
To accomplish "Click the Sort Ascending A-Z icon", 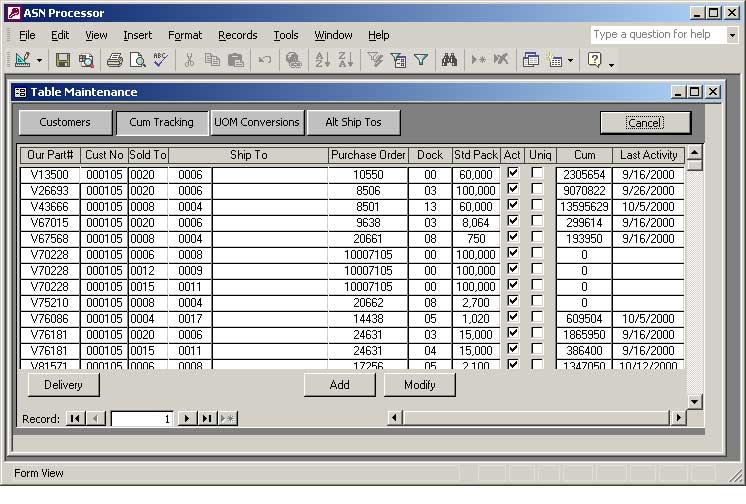I will pyautogui.click(x=323, y=60).
